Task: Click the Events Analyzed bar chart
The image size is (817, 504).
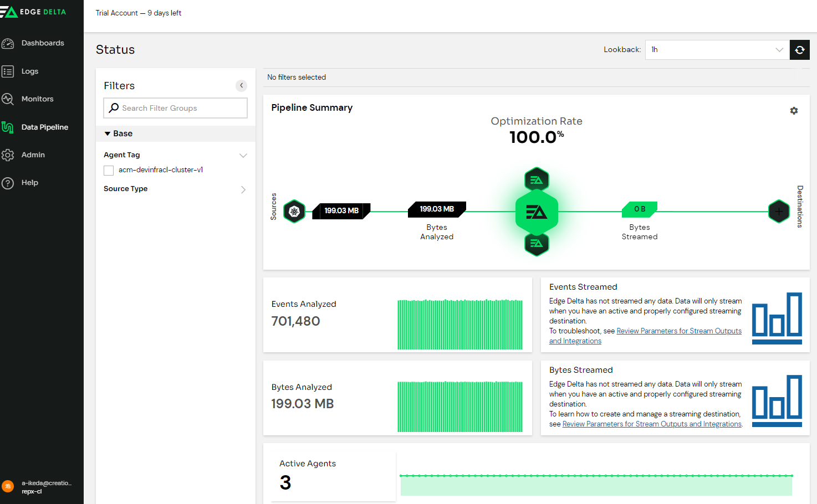Action: coord(460,325)
